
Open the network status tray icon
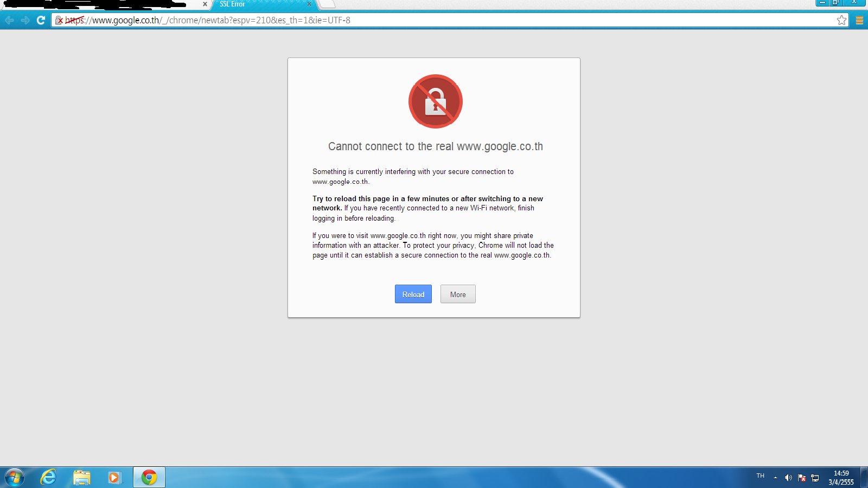pyautogui.click(x=815, y=478)
